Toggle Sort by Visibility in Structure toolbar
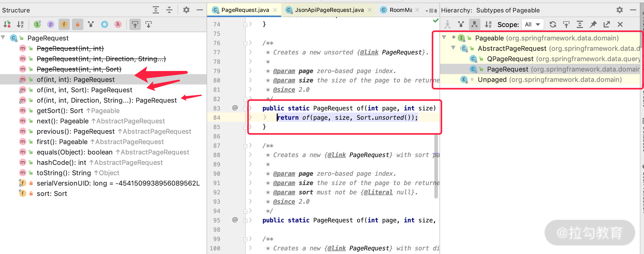The height and width of the screenshot is (254, 644). tap(7, 24)
